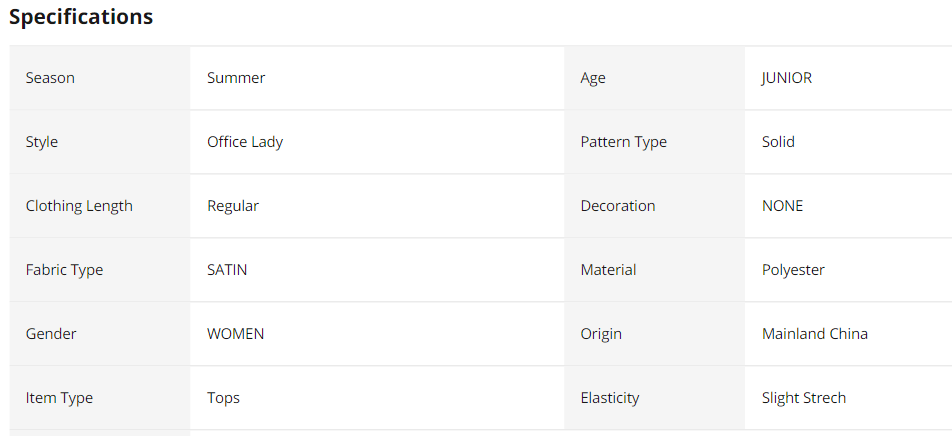Click the Pattern Type label
This screenshot has height=436, width=952.
(623, 142)
